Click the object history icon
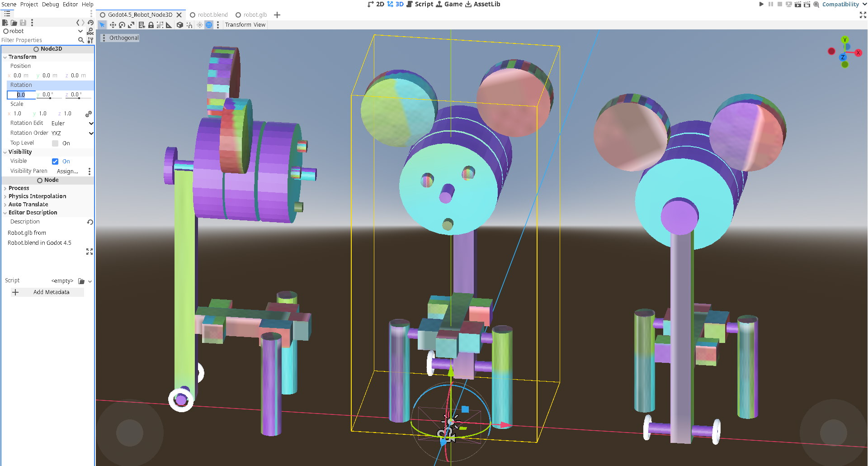The width and height of the screenshot is (868, 466). pyautogui.click(x=90, y=23)
